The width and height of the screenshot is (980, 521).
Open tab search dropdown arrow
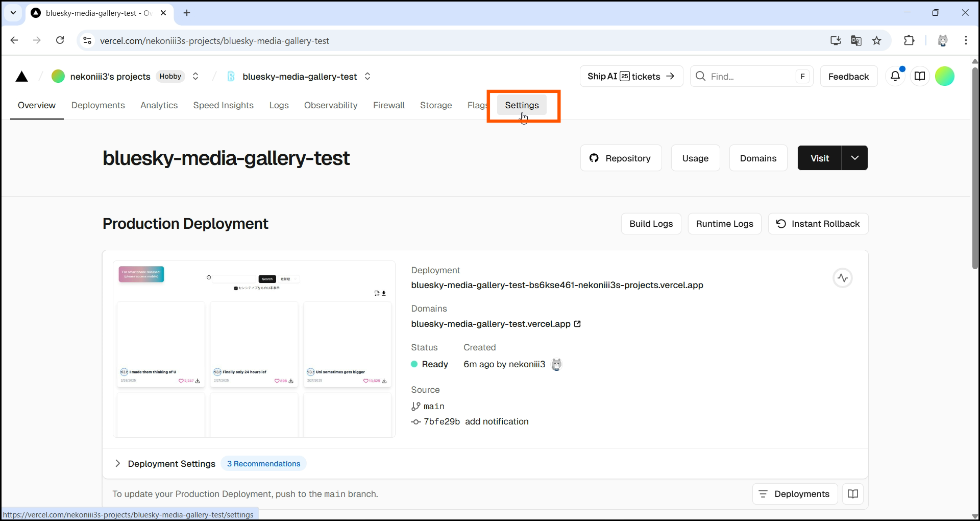pyautogui.click(x=13, y=13)
